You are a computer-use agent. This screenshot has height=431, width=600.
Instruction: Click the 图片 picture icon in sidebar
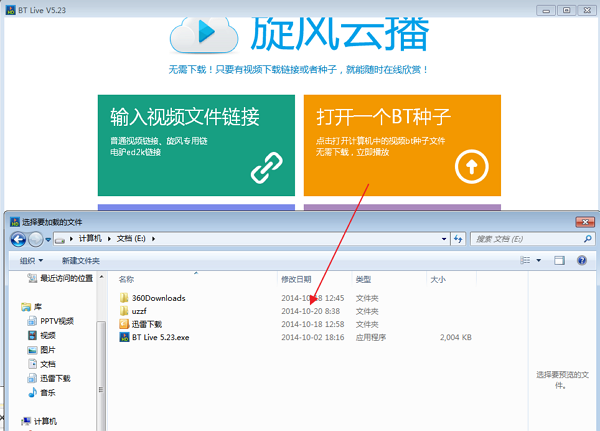coord(32,350)
